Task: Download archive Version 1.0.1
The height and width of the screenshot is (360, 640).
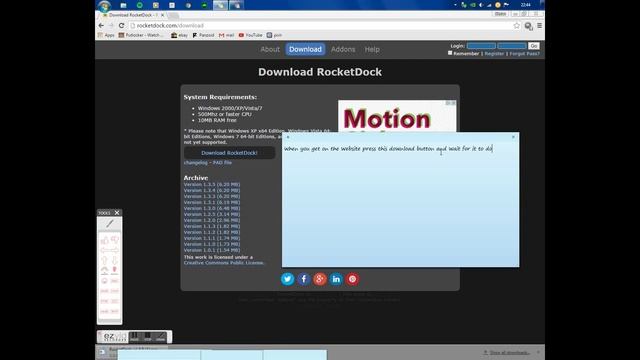Action: tap(212, 250)
